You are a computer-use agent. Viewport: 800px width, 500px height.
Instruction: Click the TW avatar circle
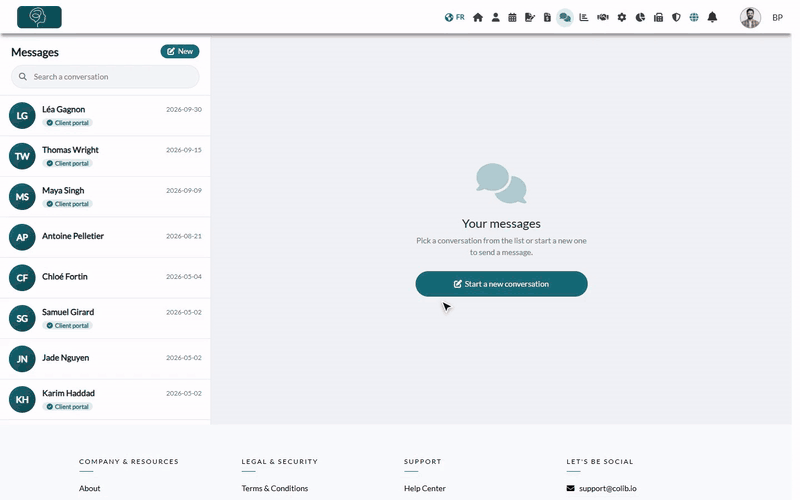(x=22, y=156)
